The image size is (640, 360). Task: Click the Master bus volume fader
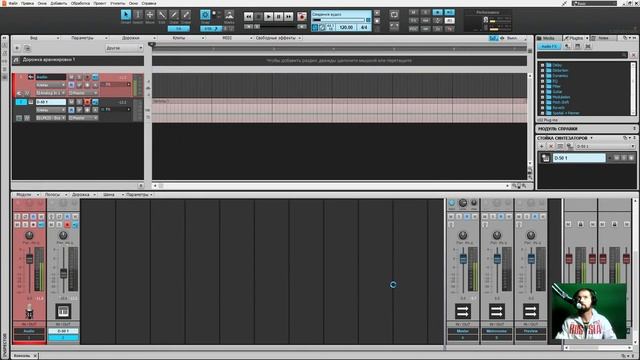pos(463,259)
